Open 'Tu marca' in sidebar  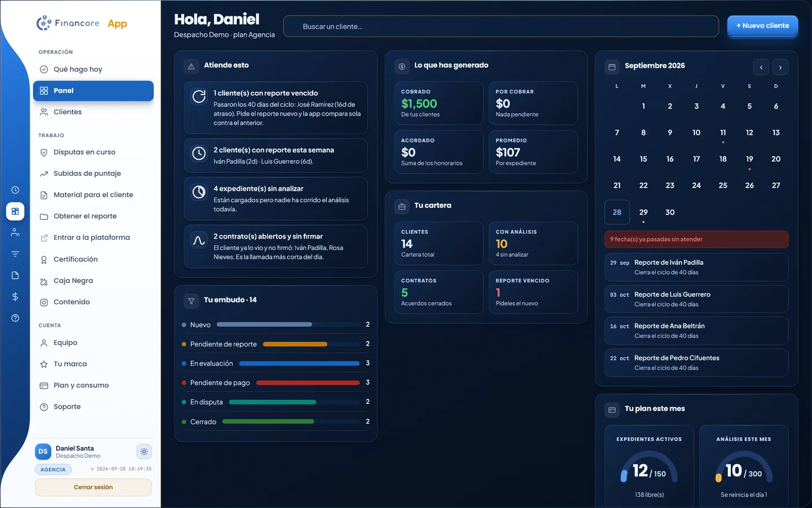coord(93,364)
